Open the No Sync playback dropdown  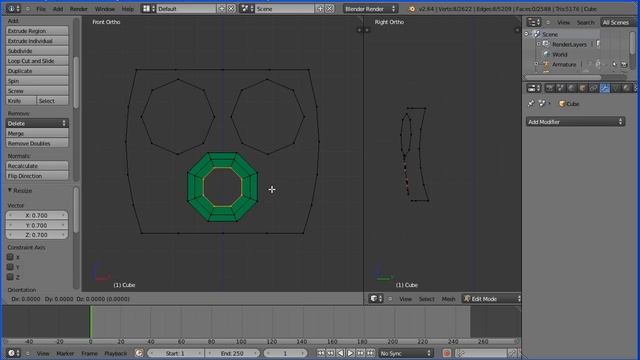click(x=405, y=353)
